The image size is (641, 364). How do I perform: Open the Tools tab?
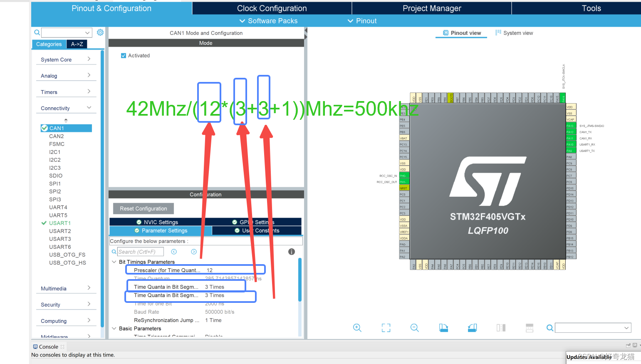(591, 8)
